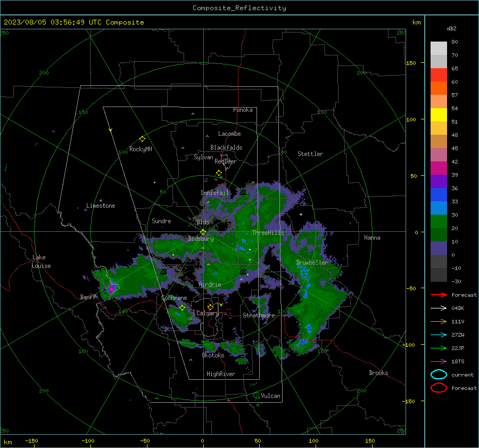
Task: Click the Sundre city label
Action: (161, 221)
